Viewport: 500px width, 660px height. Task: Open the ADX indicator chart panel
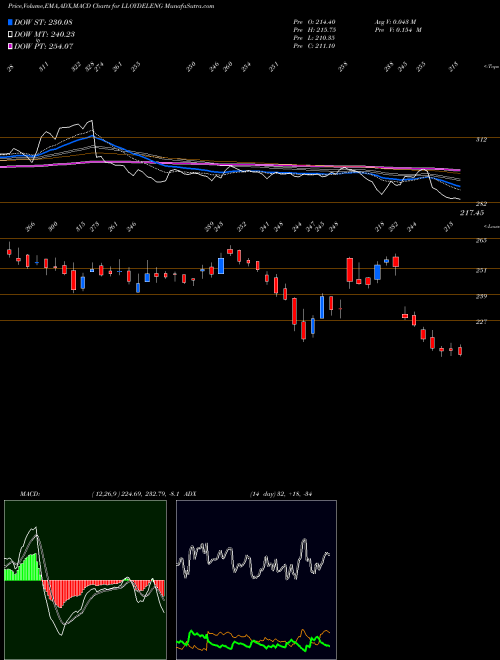[256, 580]
